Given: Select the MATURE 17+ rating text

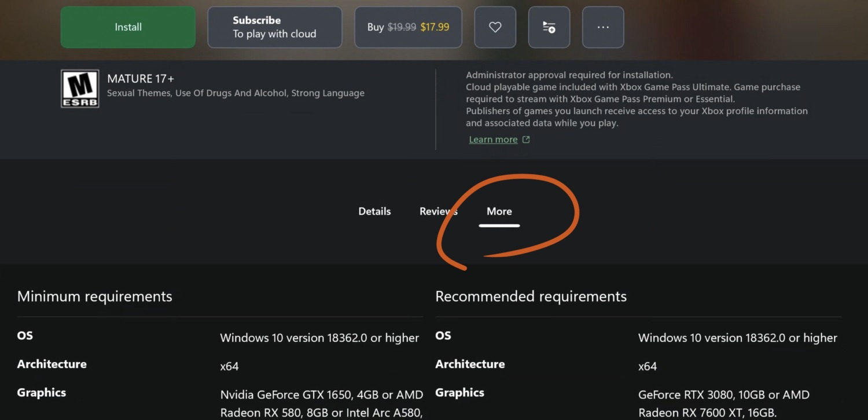Looking at the screenshot, I should coord(141,79).
